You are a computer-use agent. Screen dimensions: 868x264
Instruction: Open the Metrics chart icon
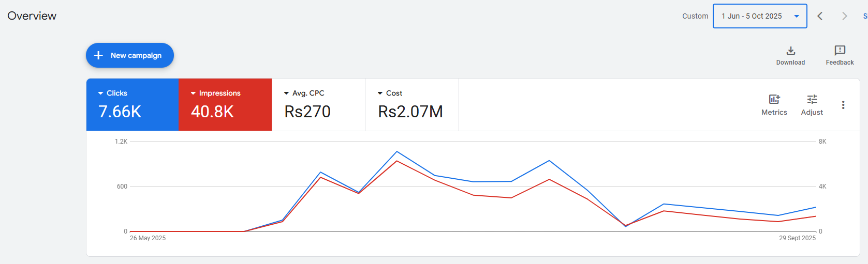coord(774,99)
